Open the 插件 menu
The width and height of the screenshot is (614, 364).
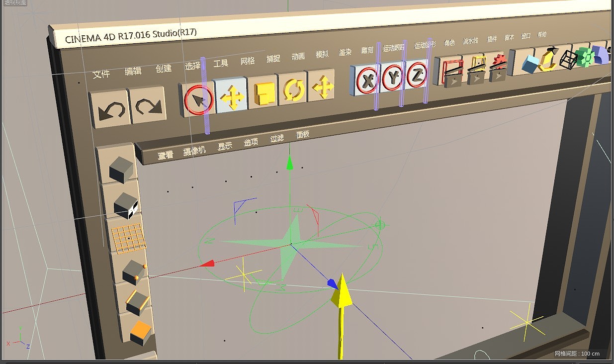[492, 39]
